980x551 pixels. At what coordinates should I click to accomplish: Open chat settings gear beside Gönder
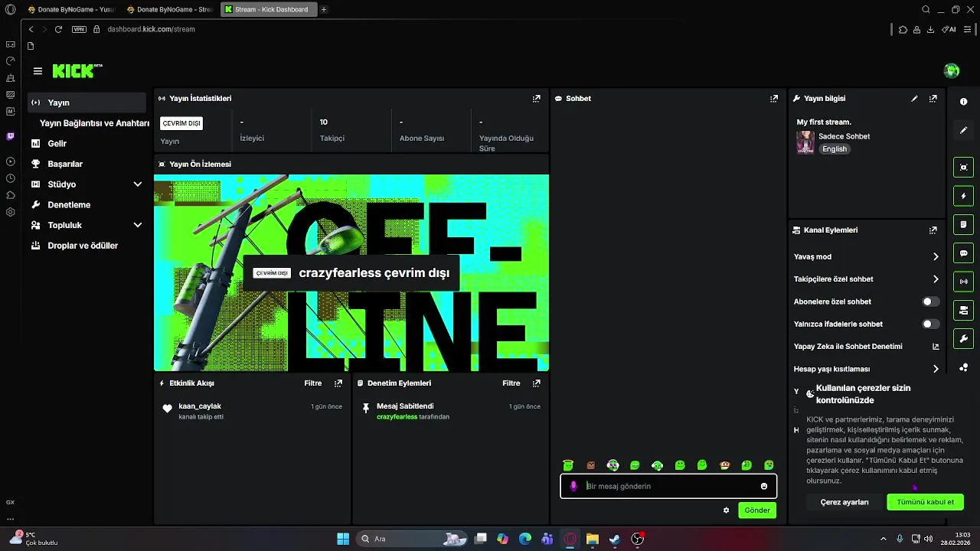point(726,510)
